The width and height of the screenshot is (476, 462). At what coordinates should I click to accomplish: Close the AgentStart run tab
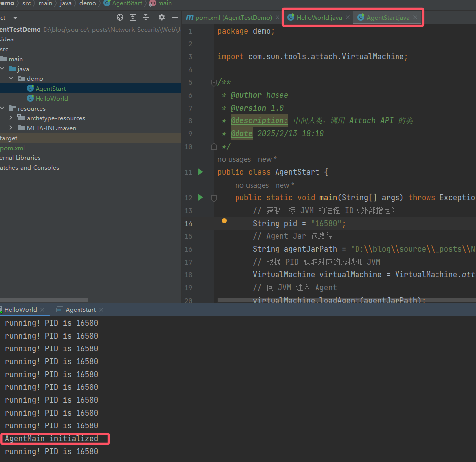tap(101, 309)
